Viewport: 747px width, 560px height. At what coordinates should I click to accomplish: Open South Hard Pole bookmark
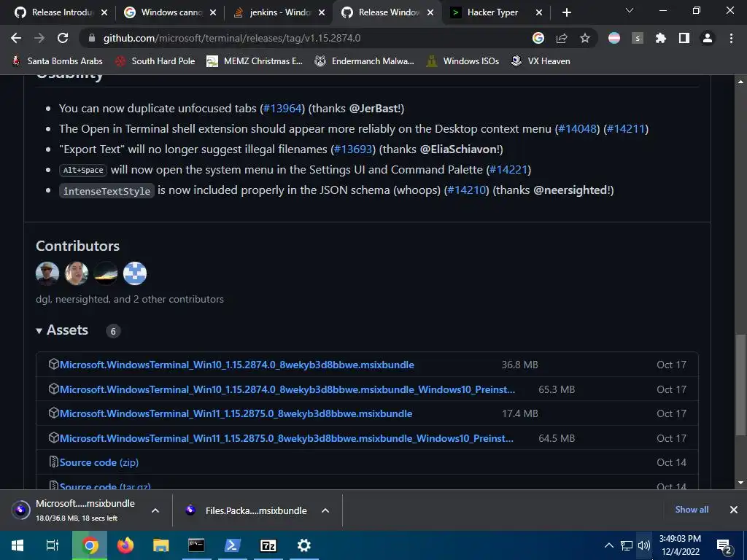coord(155,61)
